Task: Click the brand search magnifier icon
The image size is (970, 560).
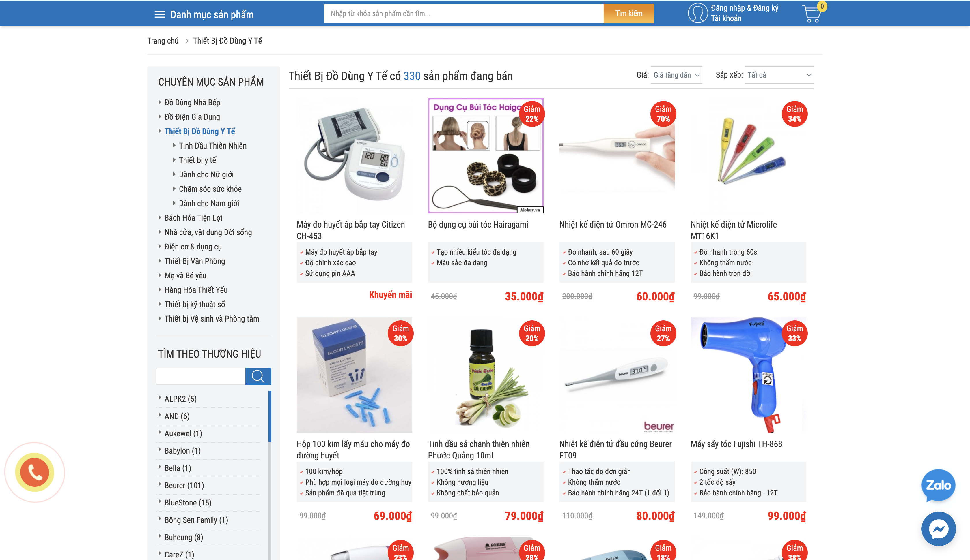Action: [x=258, y=376]
